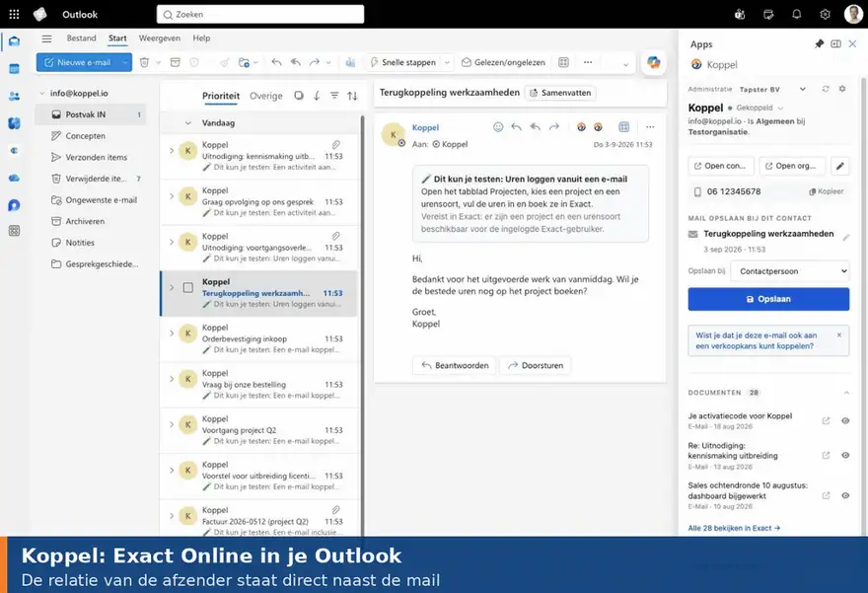This screenshot has width=868, height=593.
Task: Copy phone number with Kopieer
Action: (826, 191)
